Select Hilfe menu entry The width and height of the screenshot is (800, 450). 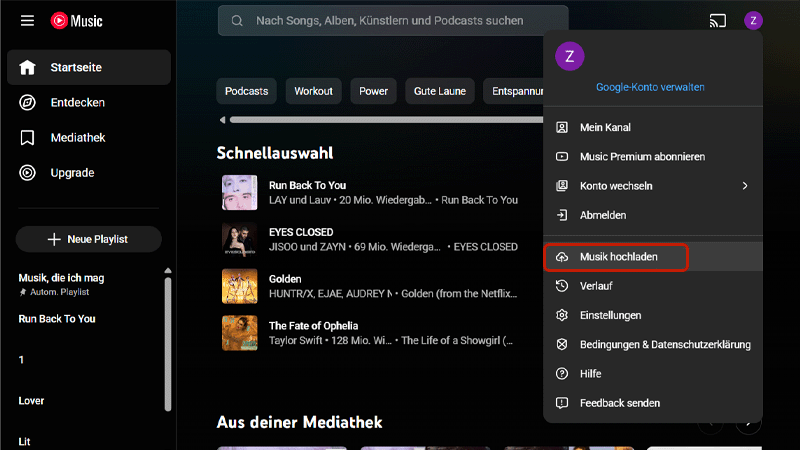pyautogui.click(x=653, y=374)
